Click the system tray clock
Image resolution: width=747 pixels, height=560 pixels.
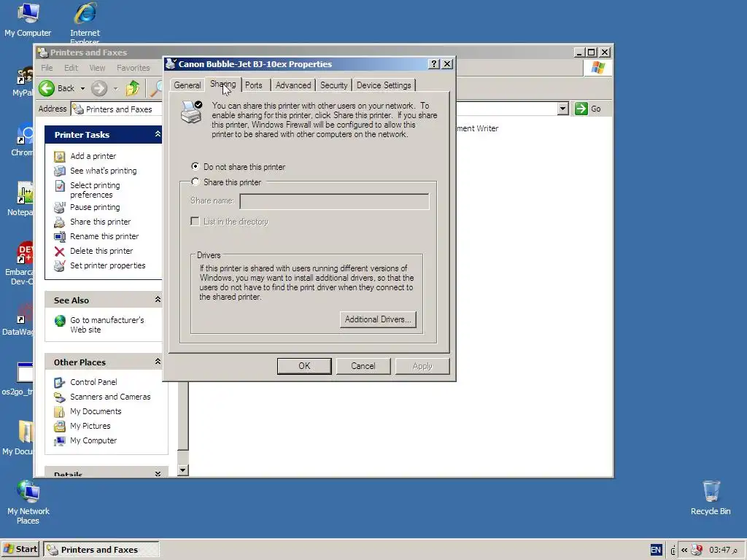tap(723, 550)
